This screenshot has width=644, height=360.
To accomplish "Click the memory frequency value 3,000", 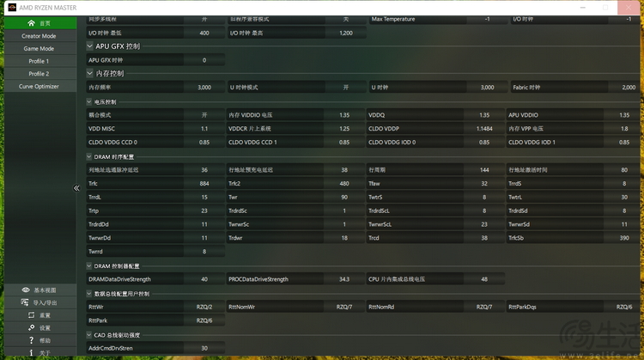I will click(204, 87).
